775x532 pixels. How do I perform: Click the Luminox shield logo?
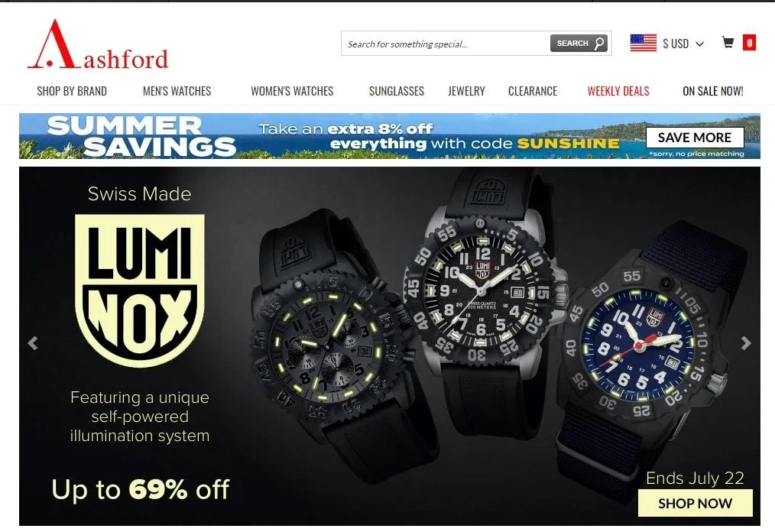139,290
